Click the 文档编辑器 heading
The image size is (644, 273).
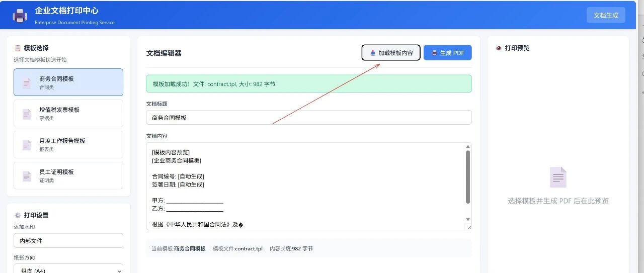tap(164, 53)
